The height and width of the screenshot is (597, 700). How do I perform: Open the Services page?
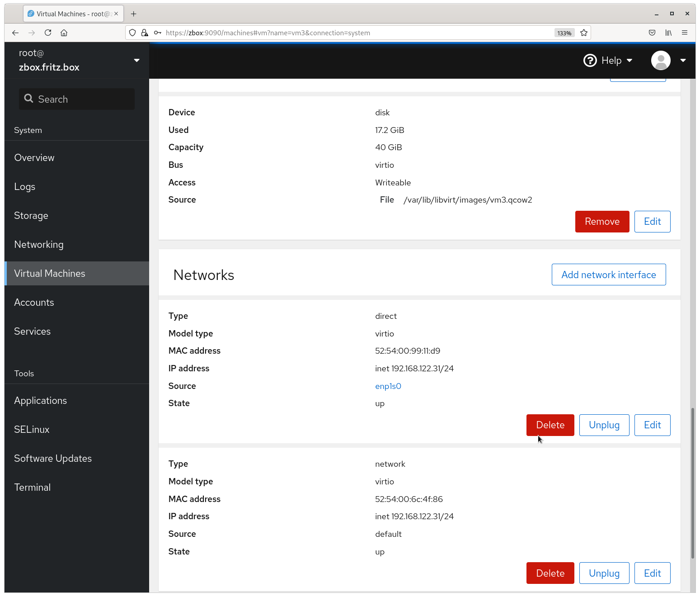click(x=77, y=331)
